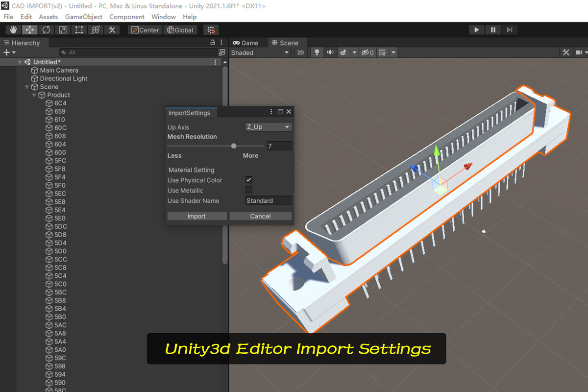
Task: Toggle hidden objects visibility counter
Action: [367, 52]
